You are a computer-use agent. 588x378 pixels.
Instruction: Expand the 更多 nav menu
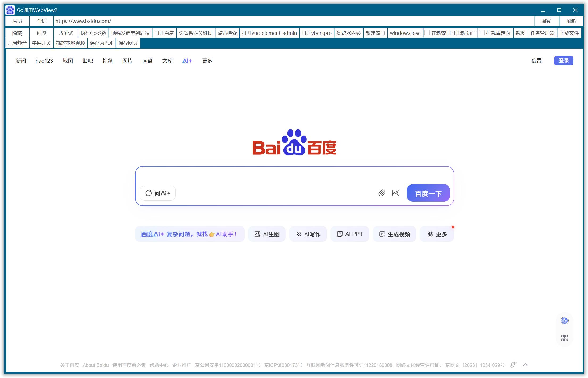tap(207, 61)
